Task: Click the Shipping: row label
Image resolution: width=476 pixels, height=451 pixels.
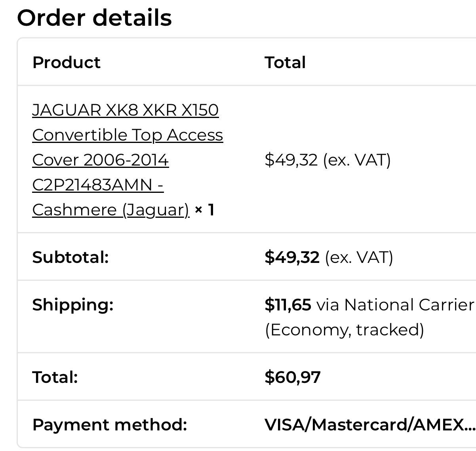Action: pos(73,304)
